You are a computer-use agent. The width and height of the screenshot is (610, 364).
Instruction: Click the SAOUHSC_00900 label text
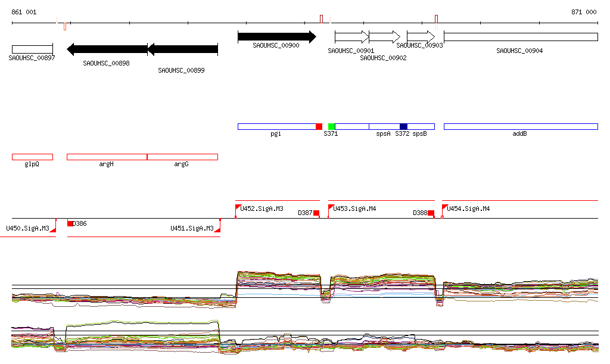pos(276,45)
